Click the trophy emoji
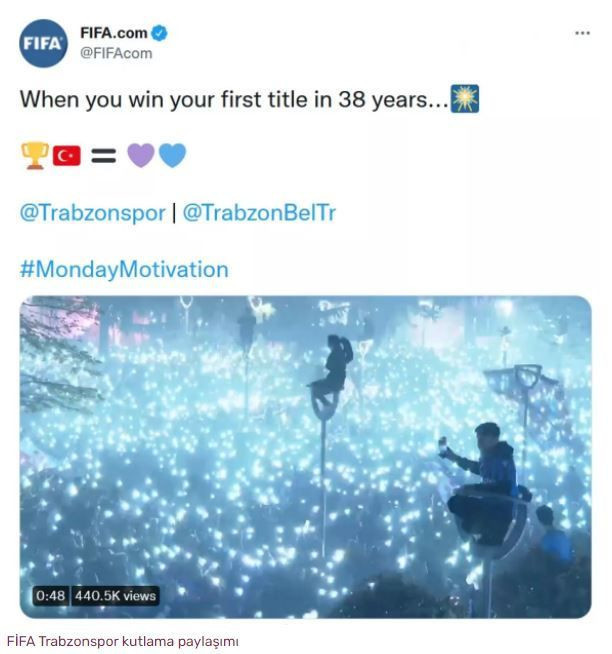Screen dimensions: 612x654 (x=35, y=156)
